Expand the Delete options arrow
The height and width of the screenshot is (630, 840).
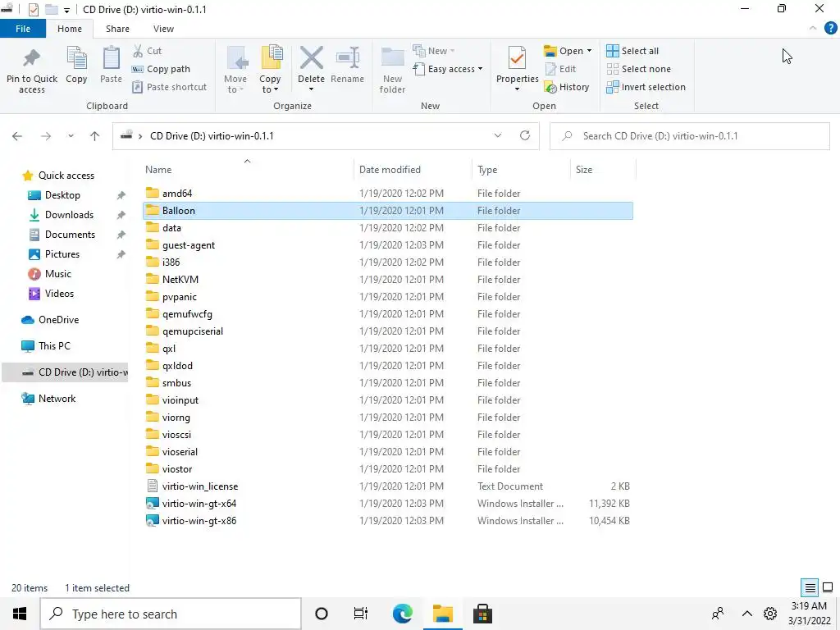[x=311, y=89]
